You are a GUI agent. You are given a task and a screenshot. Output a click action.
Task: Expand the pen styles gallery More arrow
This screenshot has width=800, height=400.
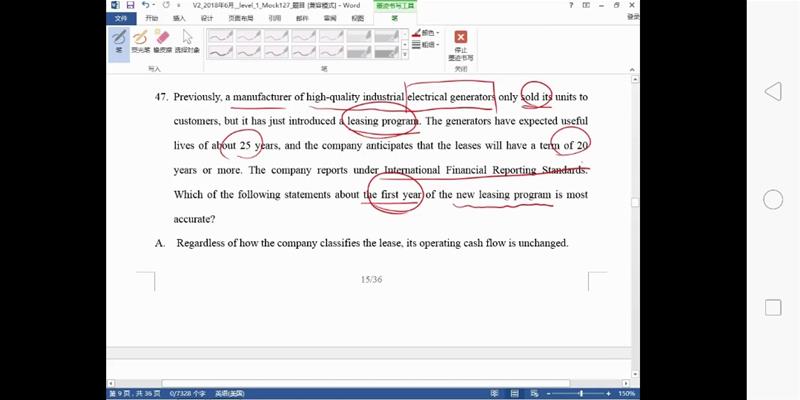point(405,55)
